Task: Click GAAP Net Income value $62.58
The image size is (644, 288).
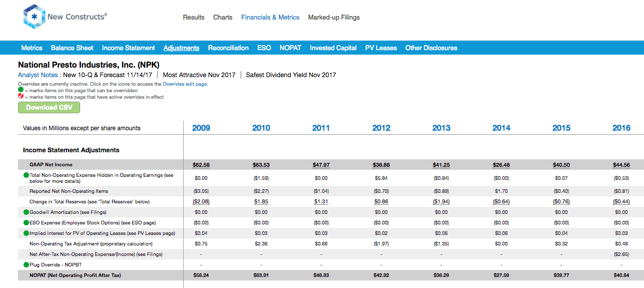Action: tap(201, 165)
